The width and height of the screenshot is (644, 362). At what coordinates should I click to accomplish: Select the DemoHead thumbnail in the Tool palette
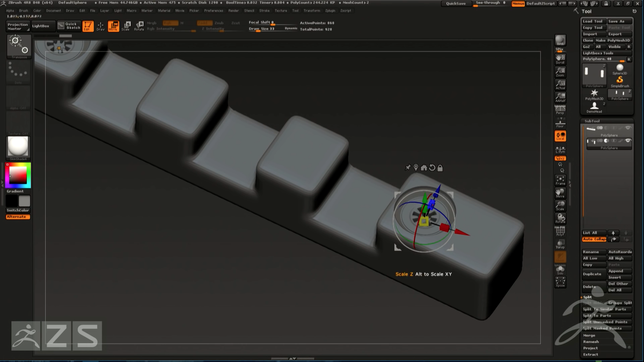(x=594, y=107)
